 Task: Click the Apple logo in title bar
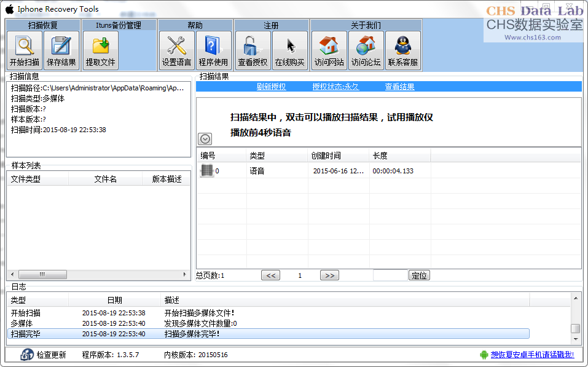click(x=9, y=9)
